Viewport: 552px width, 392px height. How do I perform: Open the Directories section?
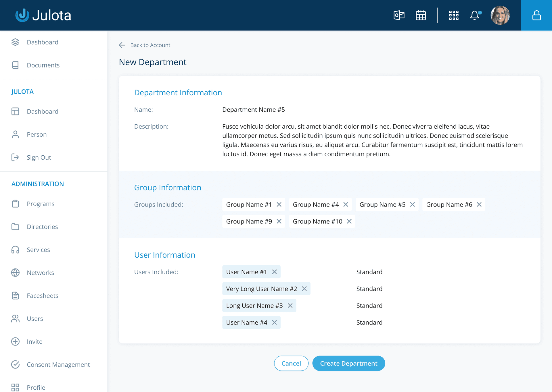(43, 227)
